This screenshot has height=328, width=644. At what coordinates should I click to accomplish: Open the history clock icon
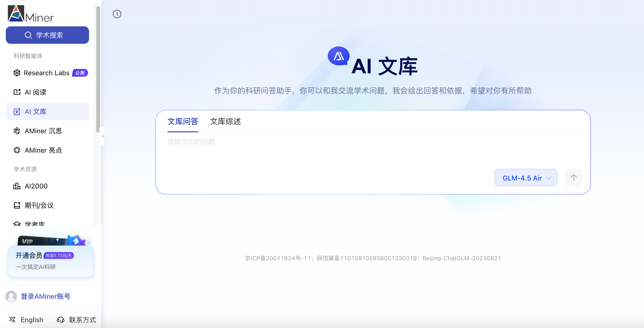[x=117, y=14]
